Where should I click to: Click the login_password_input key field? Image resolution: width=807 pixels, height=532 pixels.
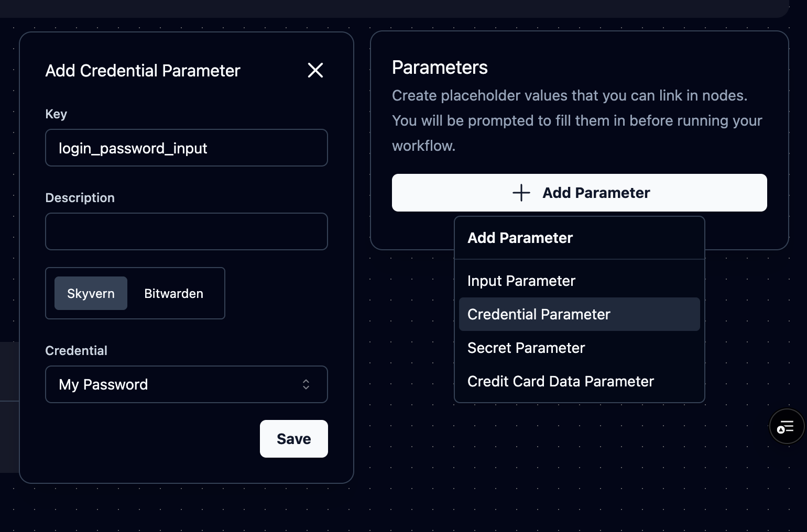[187, 148]
